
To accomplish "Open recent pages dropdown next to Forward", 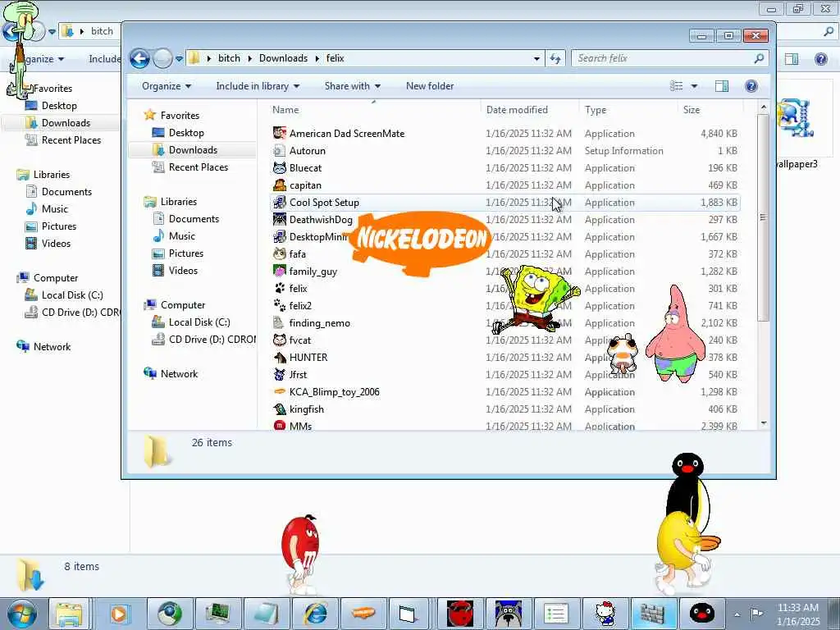I will point(179,59).
